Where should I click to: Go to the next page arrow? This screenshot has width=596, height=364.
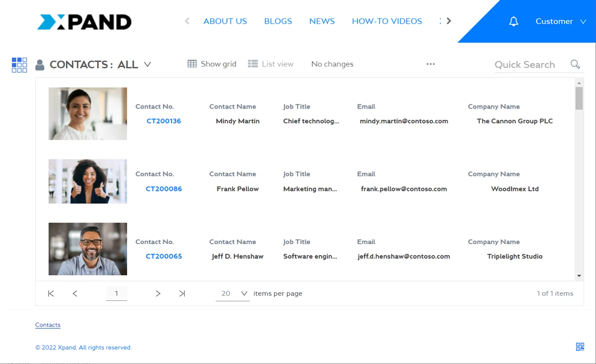point(158,294)
